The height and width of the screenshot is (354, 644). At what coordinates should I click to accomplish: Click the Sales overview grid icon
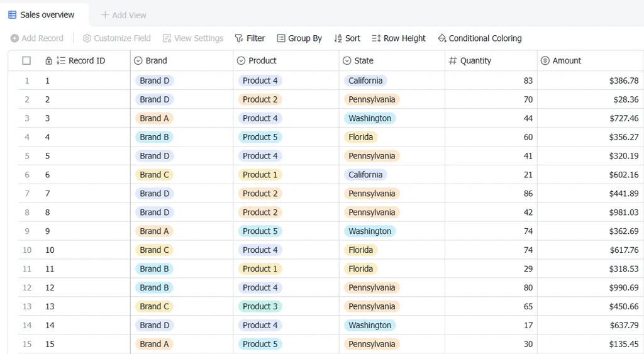click(13, 15)
